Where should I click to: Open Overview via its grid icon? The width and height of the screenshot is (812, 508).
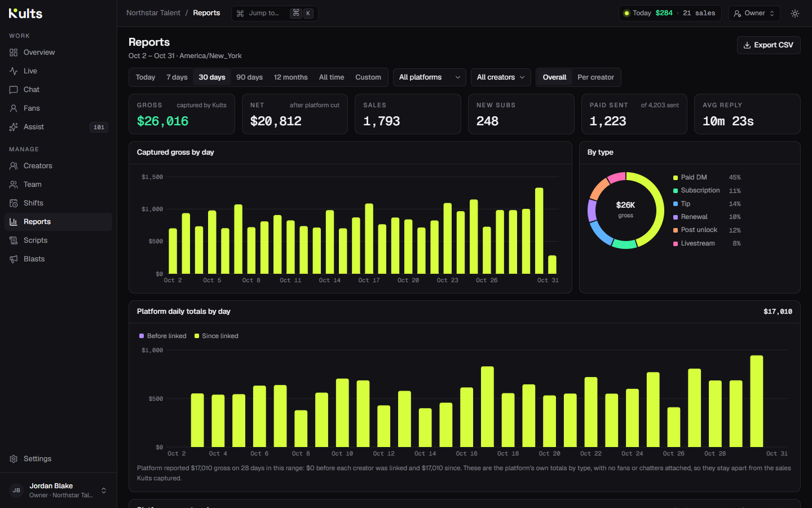tap(14, 52)
